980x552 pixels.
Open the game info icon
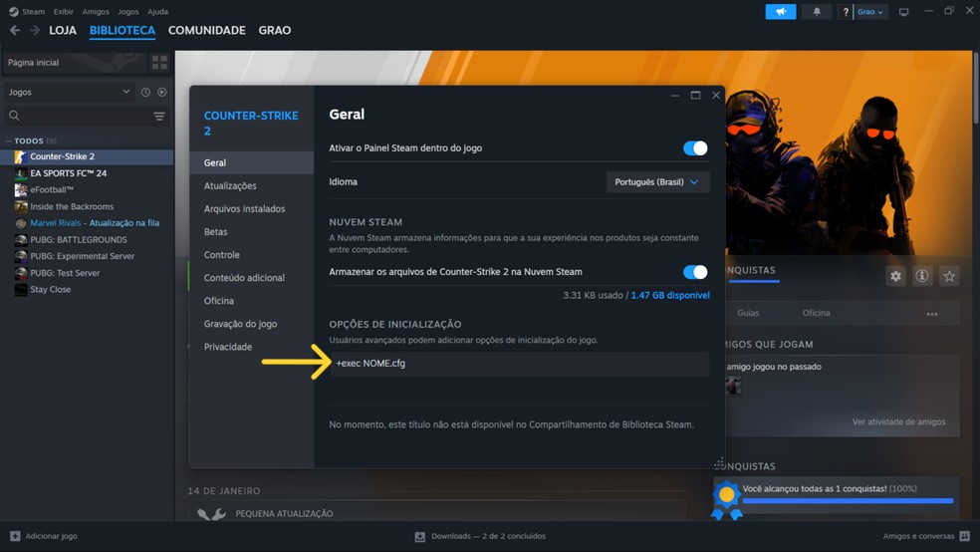coord(922,276)
